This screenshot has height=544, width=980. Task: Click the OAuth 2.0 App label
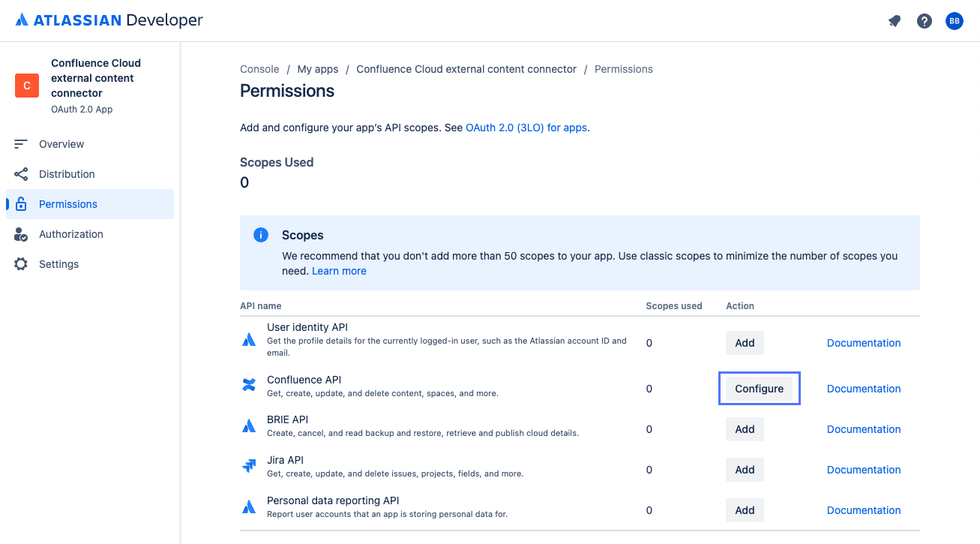pyautogui.click(x=82, y=110)
